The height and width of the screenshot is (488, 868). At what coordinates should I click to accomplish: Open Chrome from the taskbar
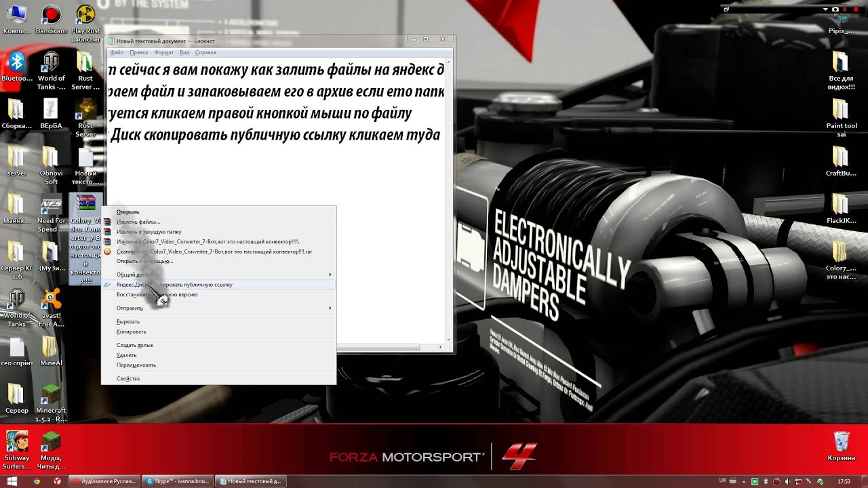pos(37,481)
